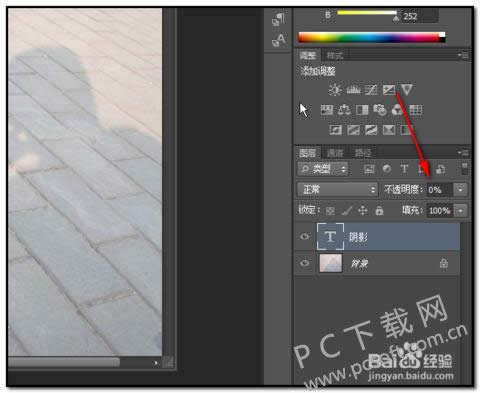This screenshot has width=480, height=393.
Task: Switch to the 调整 tab
Action: tap(308, 55)
